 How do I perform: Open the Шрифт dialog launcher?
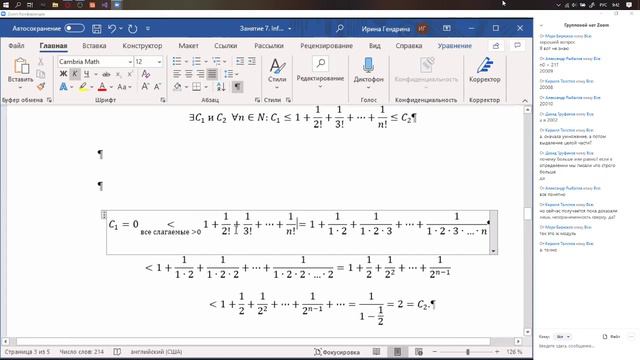point(163,100)
